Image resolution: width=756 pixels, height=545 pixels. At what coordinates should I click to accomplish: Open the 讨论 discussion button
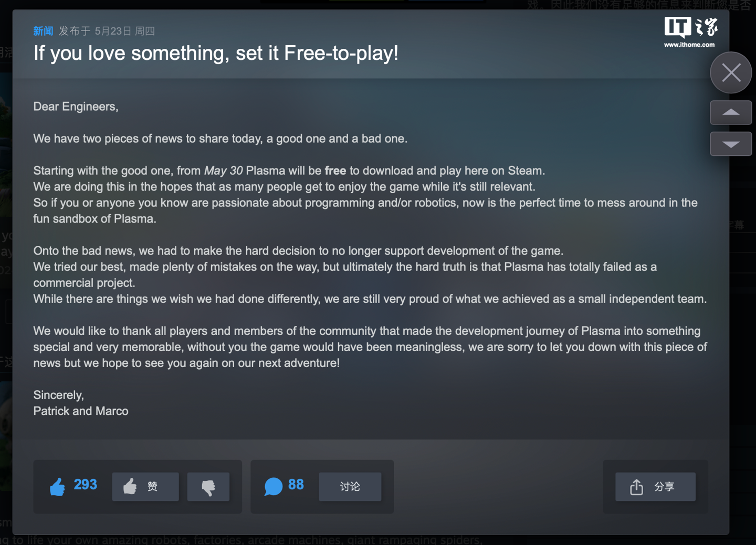(350, 487)
